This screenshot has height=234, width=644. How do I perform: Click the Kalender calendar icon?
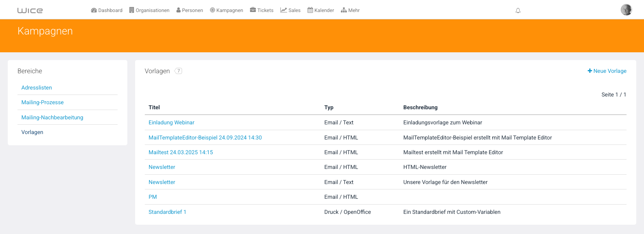(310, 10)
